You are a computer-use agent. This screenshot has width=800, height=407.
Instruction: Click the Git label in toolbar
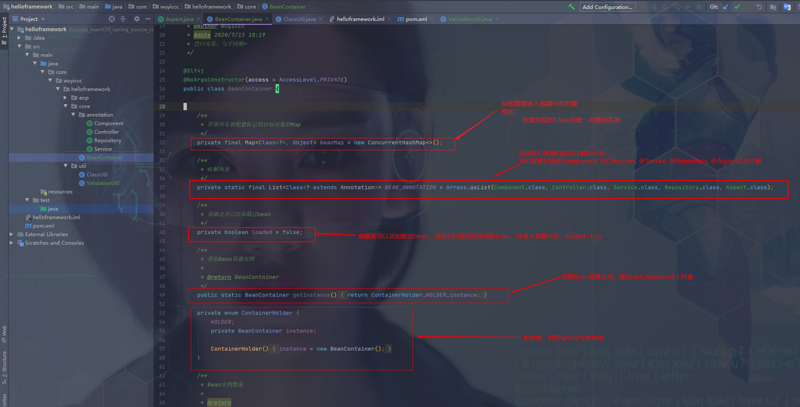pos(713,7)
